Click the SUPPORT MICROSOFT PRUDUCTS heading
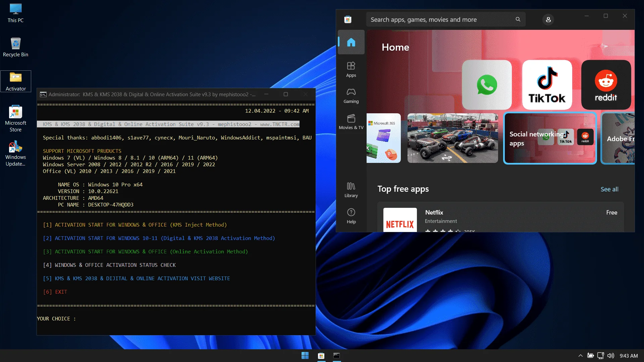644x362 pixels. click(82, 151)
